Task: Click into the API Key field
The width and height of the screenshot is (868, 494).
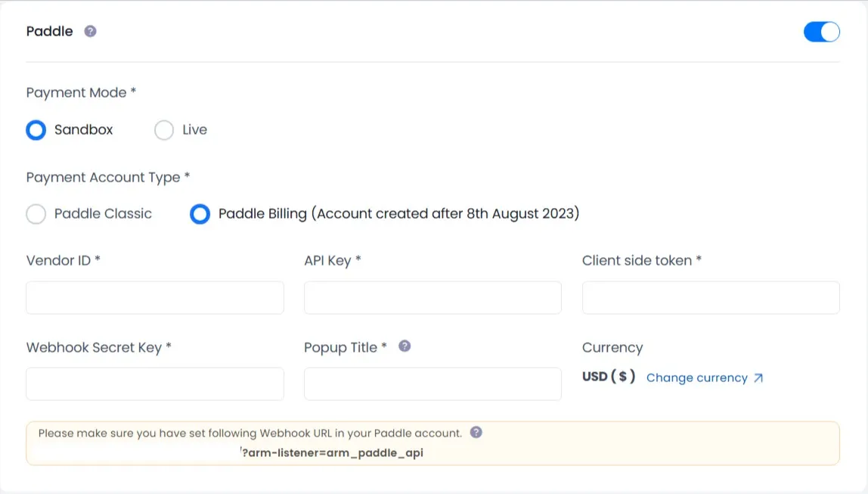Action: point(432,298)
